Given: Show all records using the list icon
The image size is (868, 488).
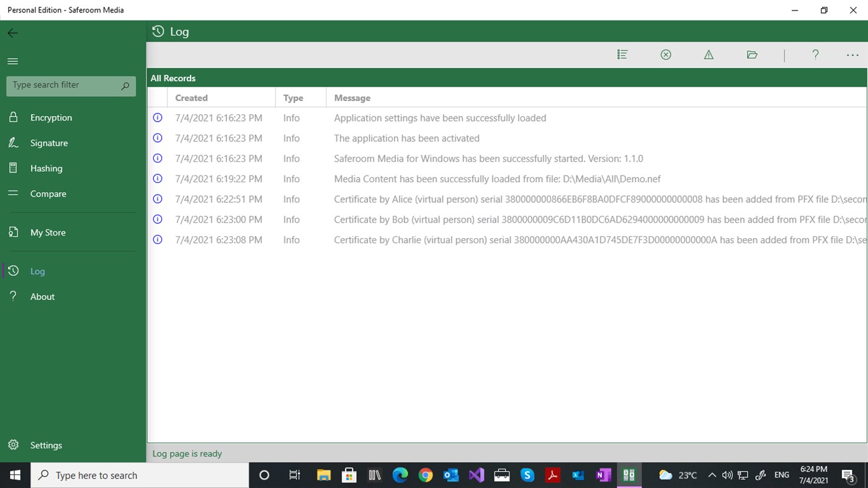Looking at the screenshot, I should tap(622, 55).
